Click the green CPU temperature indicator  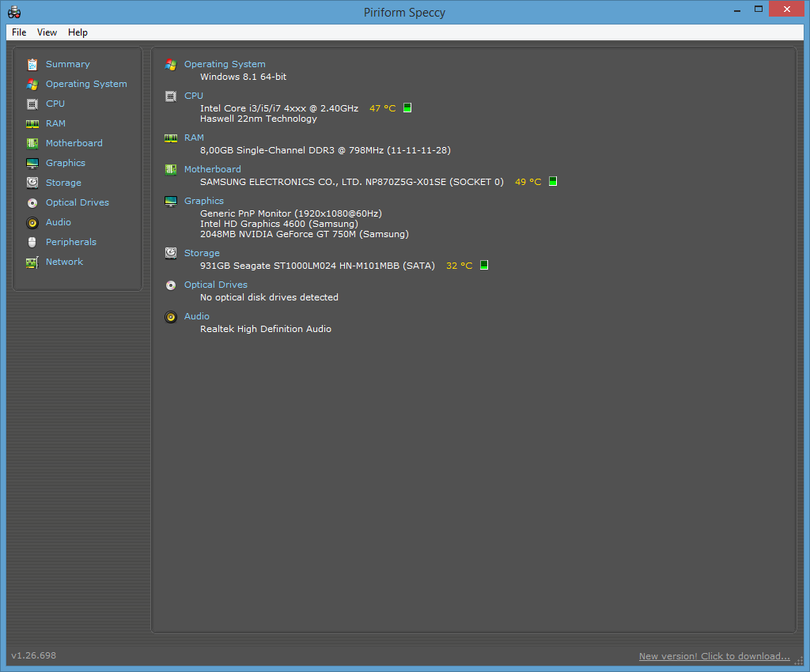(407, 108)
